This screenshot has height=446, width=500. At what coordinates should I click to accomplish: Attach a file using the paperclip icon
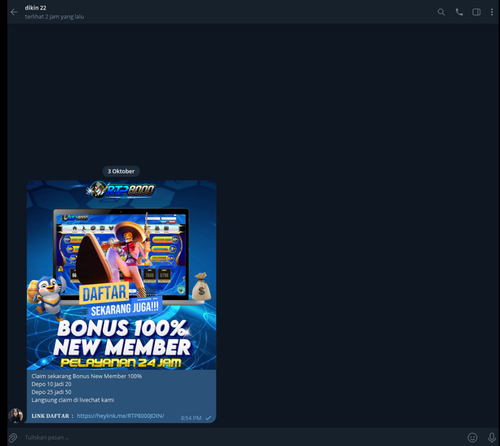coord(13,437)
